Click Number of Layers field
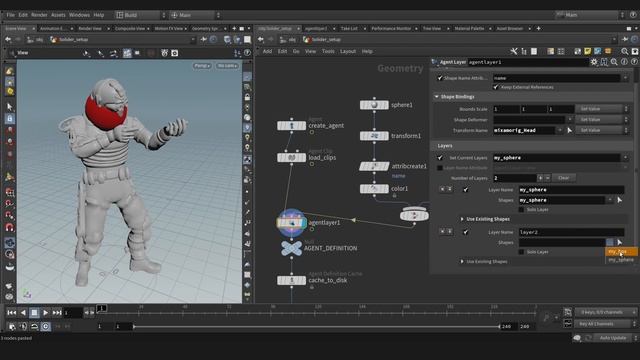 pyautogui.click(x=515, y=178)
